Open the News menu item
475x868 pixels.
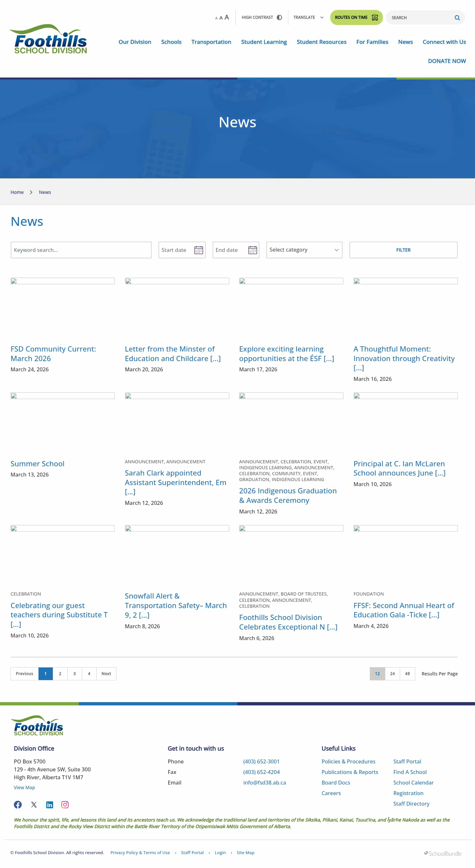[x=405, y=42]
